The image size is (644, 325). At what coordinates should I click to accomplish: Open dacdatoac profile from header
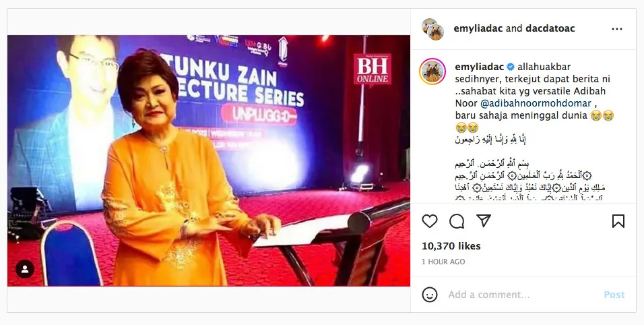click(x=550, y=28)
